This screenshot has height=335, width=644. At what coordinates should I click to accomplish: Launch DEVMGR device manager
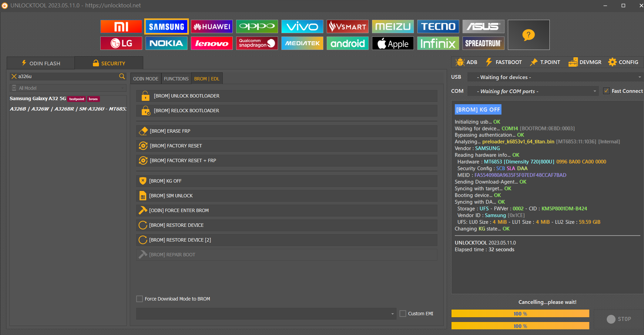pos(585,62)
